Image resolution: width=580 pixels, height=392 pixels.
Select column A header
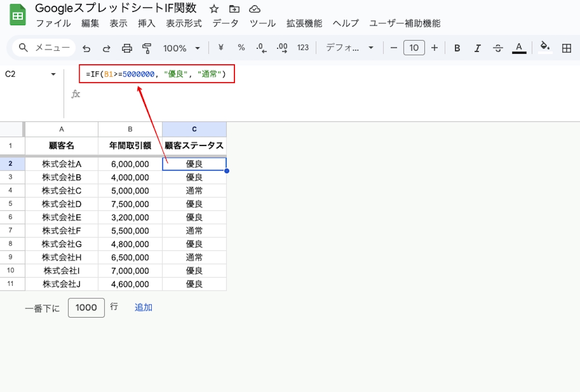click(x=61, y=129)
